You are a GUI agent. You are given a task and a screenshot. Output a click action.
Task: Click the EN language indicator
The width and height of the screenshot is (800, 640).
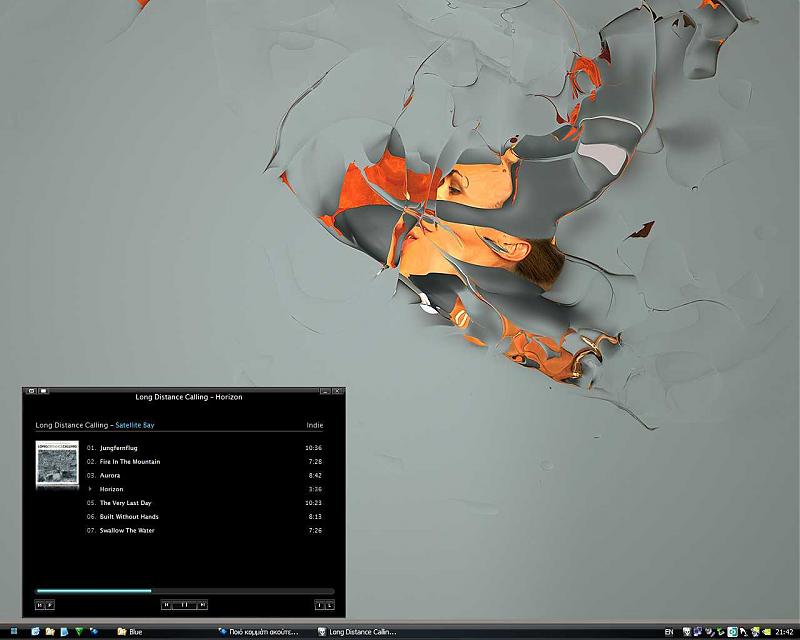coord(669,632)
